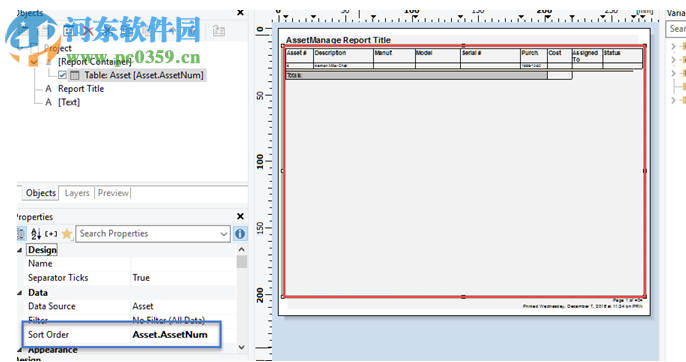Click the Purch. column header on canvas
The width and height of the screenshot is (686, 362).
pos(530,53)
